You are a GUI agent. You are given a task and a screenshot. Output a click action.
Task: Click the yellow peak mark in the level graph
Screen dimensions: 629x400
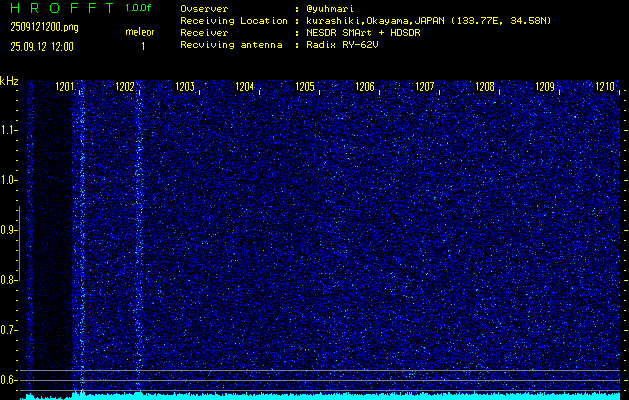point(81,394)
